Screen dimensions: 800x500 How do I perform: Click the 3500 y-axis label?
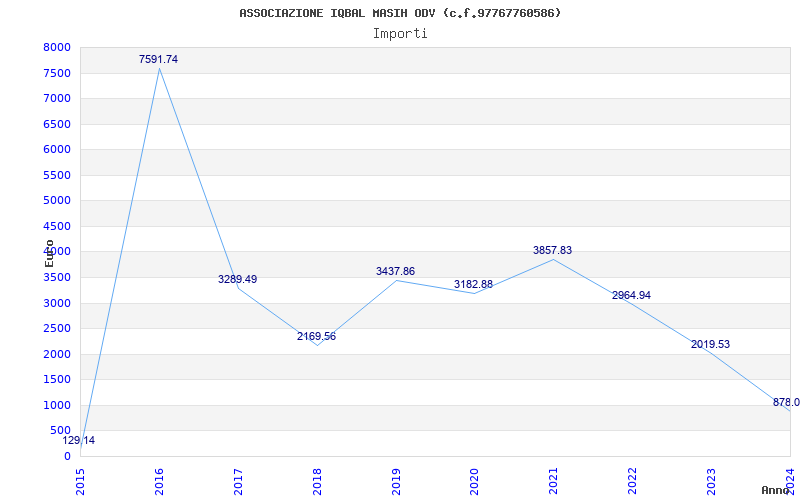click(57, 278)
